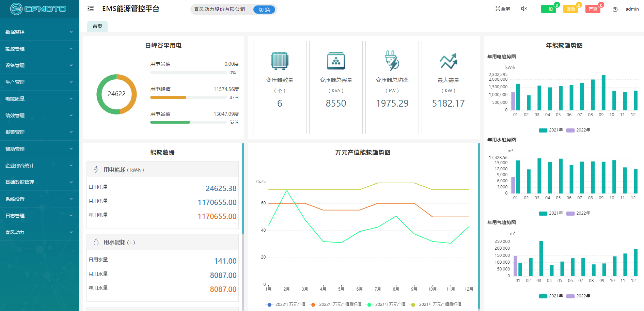Expand the 数据监控 sidebar menu

coord(39,32)
